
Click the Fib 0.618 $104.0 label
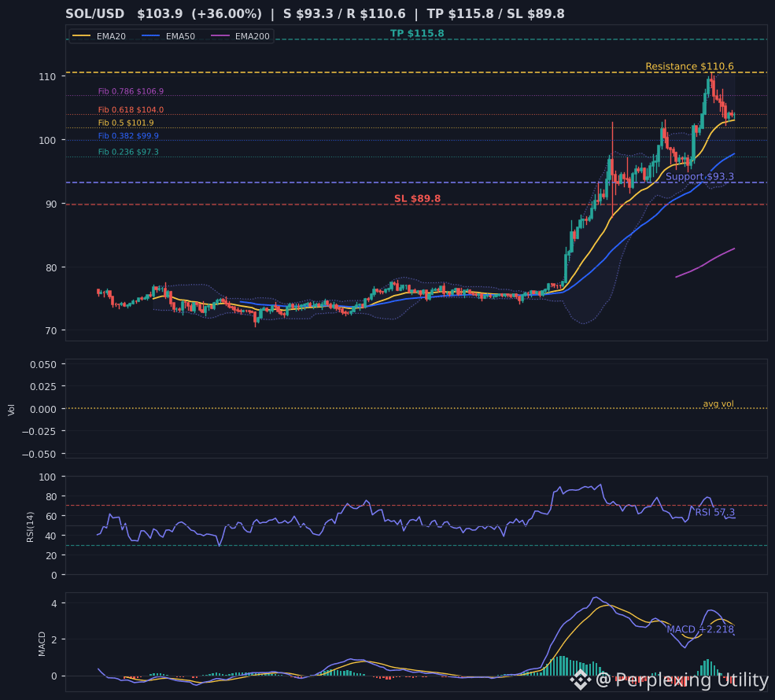coord(131,109)
